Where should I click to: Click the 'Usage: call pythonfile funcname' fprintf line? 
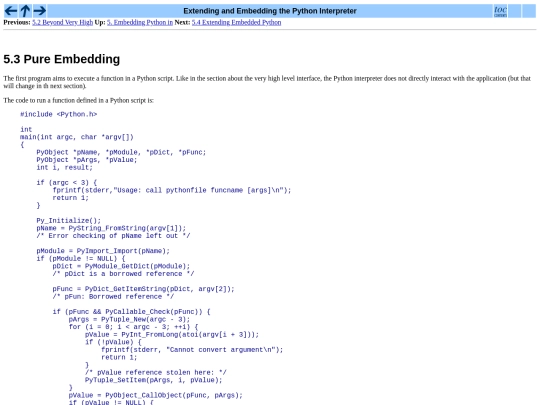[x=172, y=190]
